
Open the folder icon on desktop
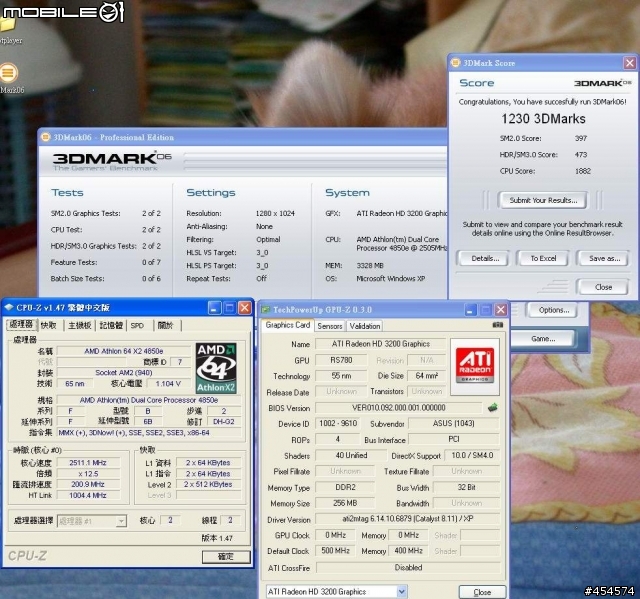[6, 24]
